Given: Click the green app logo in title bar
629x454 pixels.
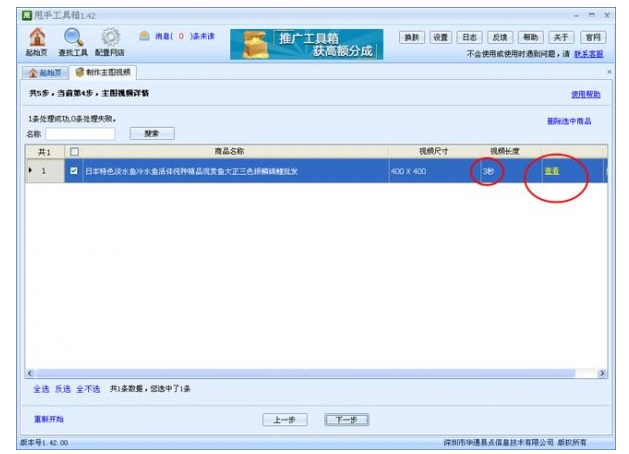Looking at the screenshot, I should (27, 16).
